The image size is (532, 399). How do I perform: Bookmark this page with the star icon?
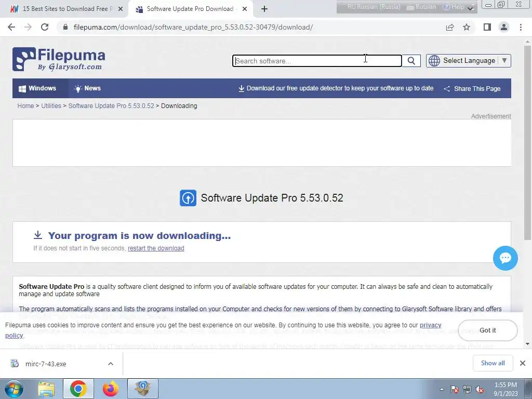467,27
